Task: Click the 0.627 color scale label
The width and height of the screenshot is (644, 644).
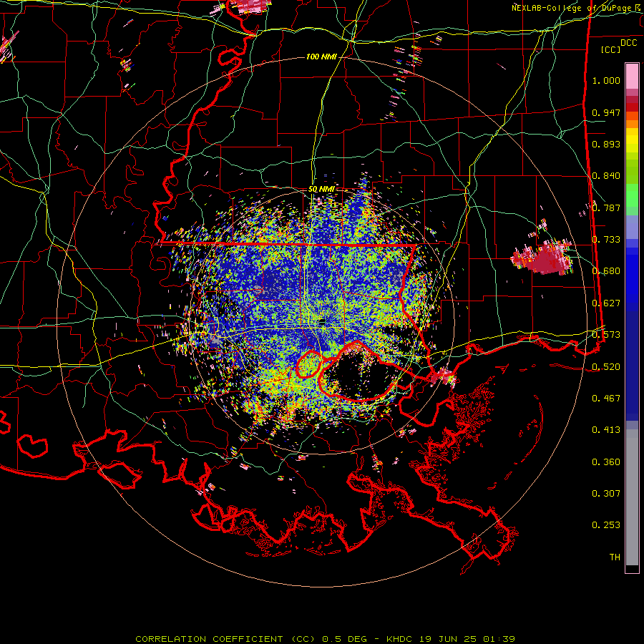Action: click(606, 303)
